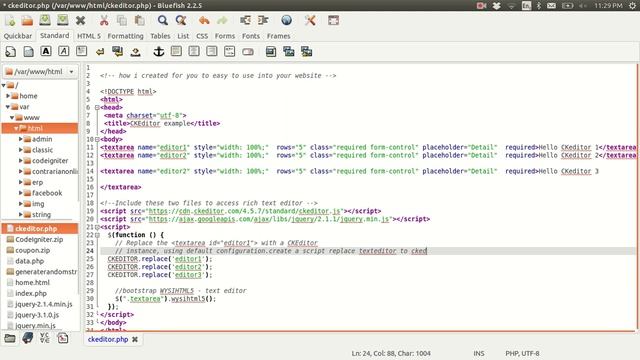Cut selection with the scissors icon
The image size is (640, 360).
coord(104,20)
